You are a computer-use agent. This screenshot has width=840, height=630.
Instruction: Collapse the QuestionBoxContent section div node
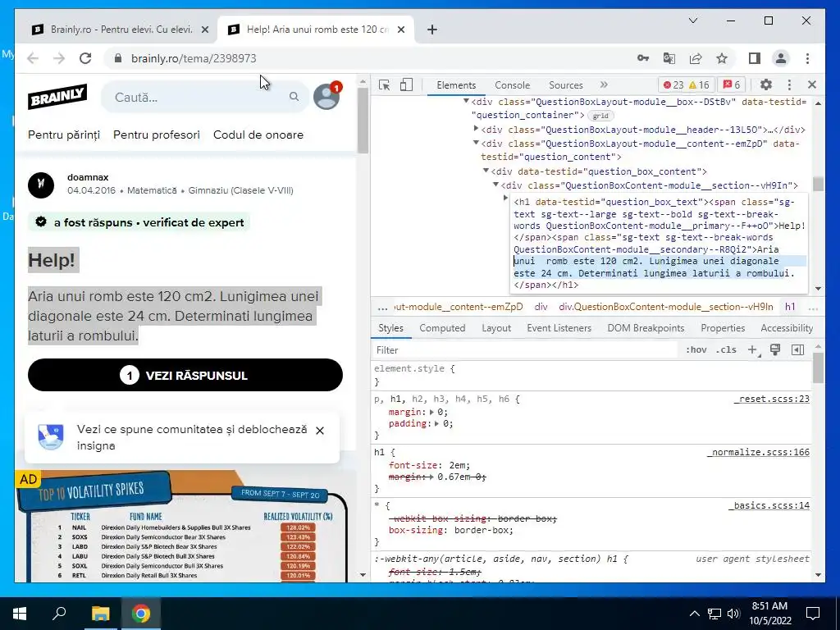(495, 185)
